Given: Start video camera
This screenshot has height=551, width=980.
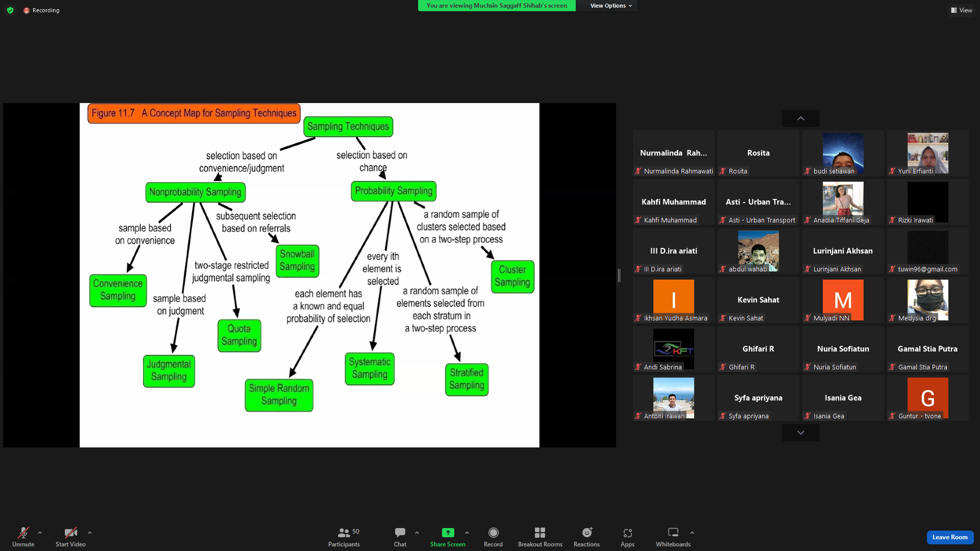Looking at the screenshot, I should (70, 537).
